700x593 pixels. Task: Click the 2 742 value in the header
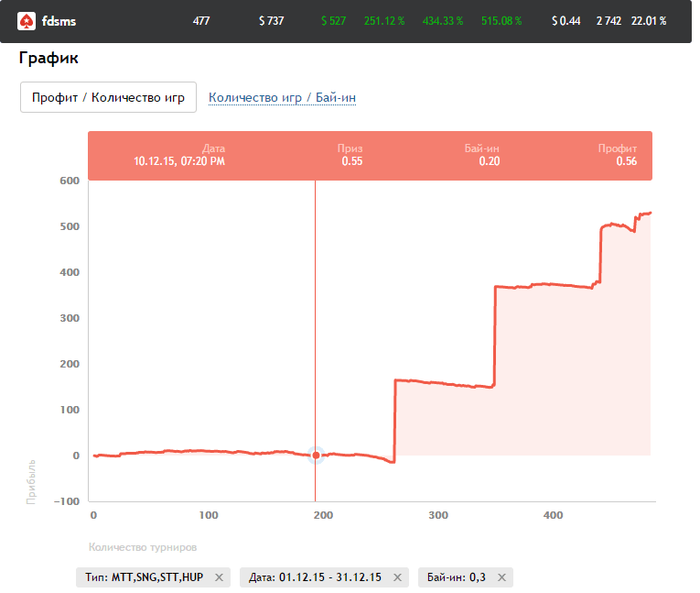coord(609,21)
